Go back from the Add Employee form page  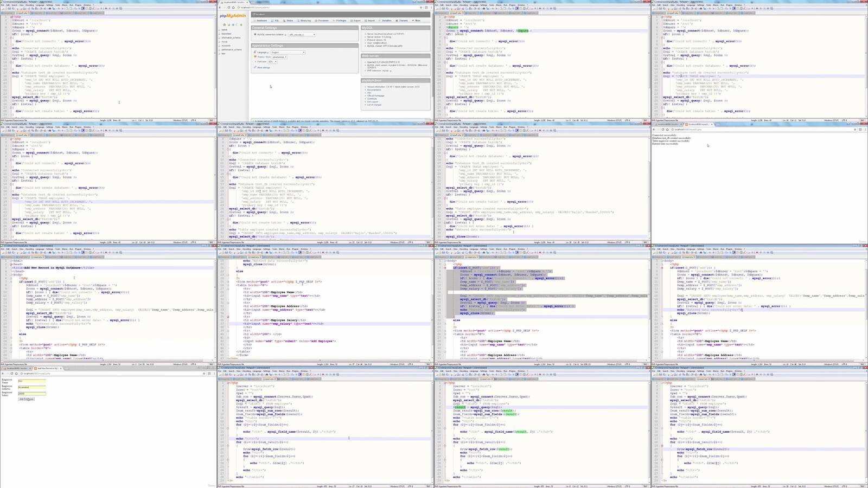coord(3,374)
